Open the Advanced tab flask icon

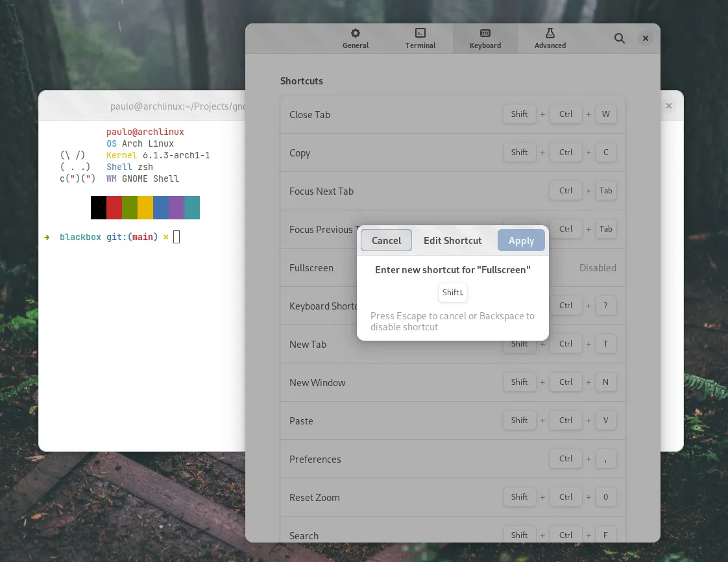pyautogui.click(x=550, y=34)
